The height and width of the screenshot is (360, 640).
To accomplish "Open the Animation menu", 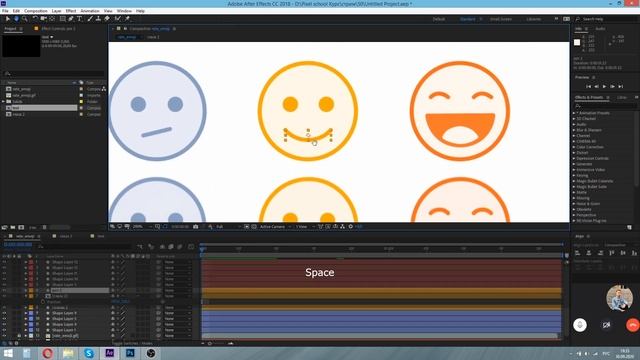I will point(90,11).
